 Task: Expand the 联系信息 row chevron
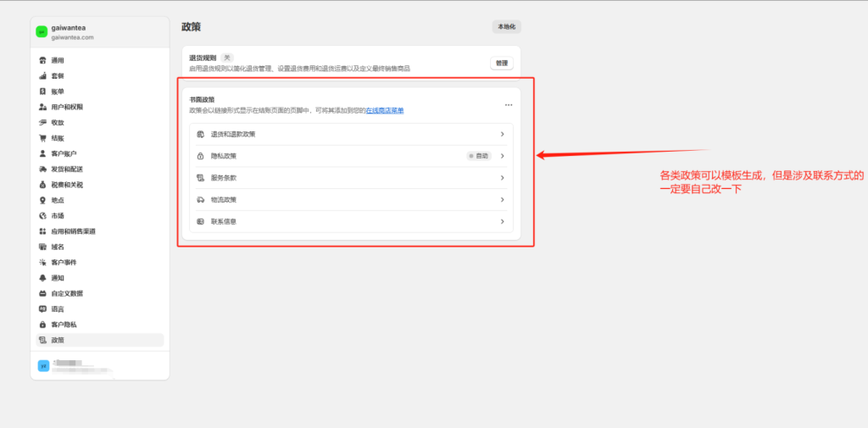(502, 221)
